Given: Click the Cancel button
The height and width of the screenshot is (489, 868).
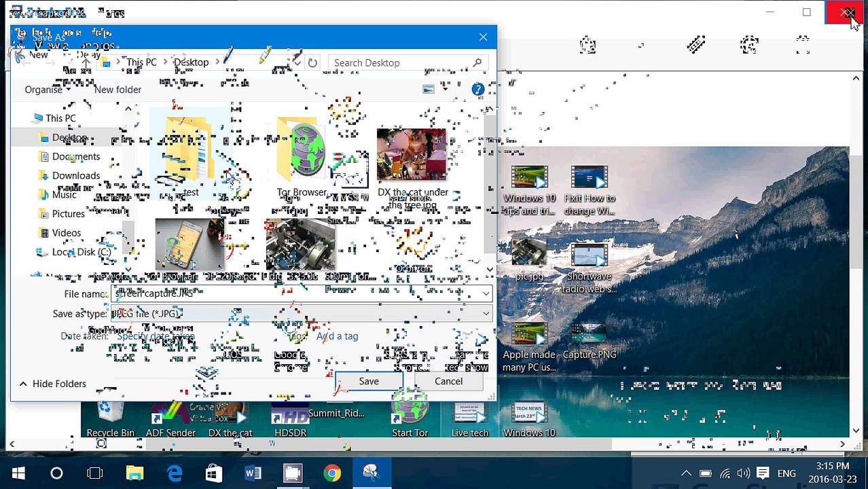Looking at the screenshot, I should coord(448,381).
